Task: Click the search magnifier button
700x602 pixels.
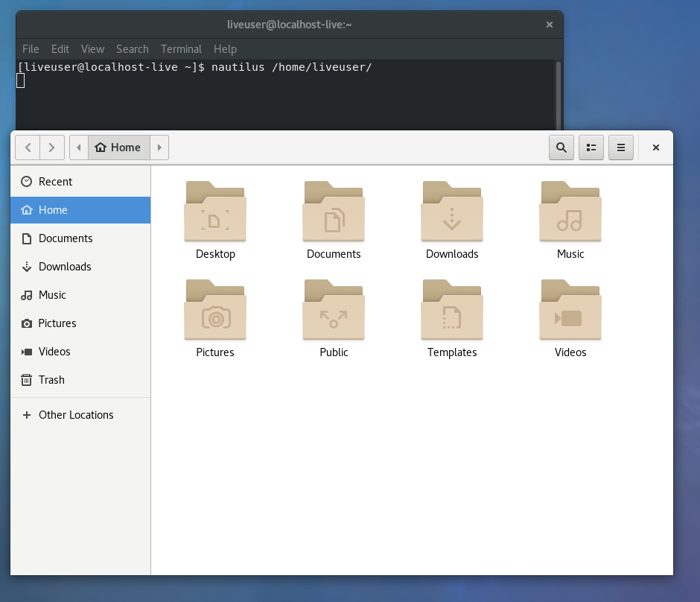Action: (x=561, y=148)
